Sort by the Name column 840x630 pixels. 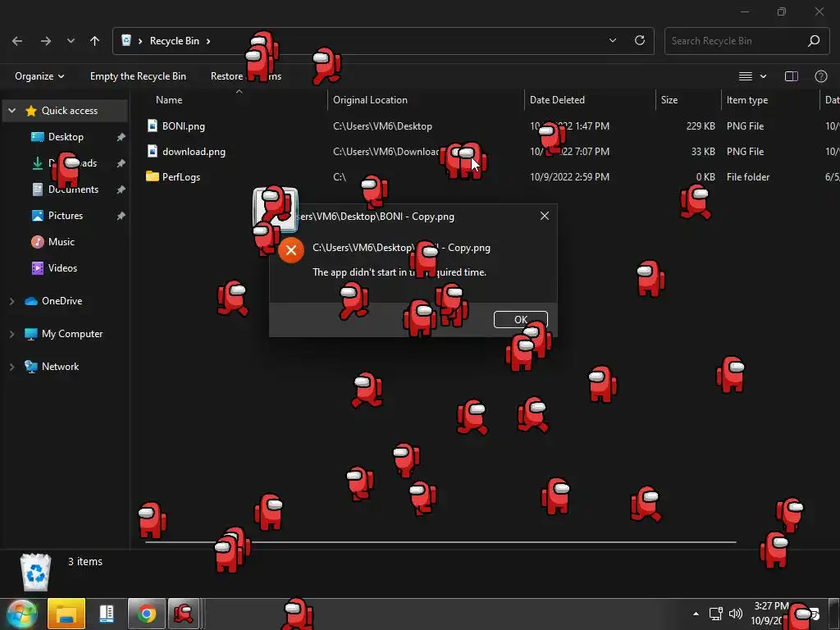pos(169,99)
